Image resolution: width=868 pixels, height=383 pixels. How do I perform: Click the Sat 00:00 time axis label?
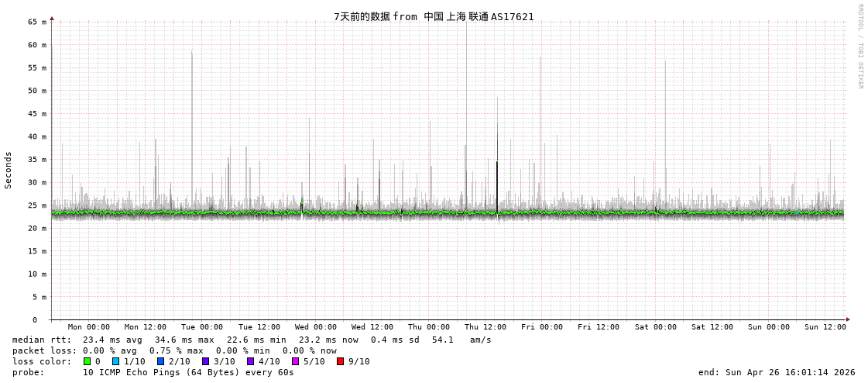click(x=655, y=327)
